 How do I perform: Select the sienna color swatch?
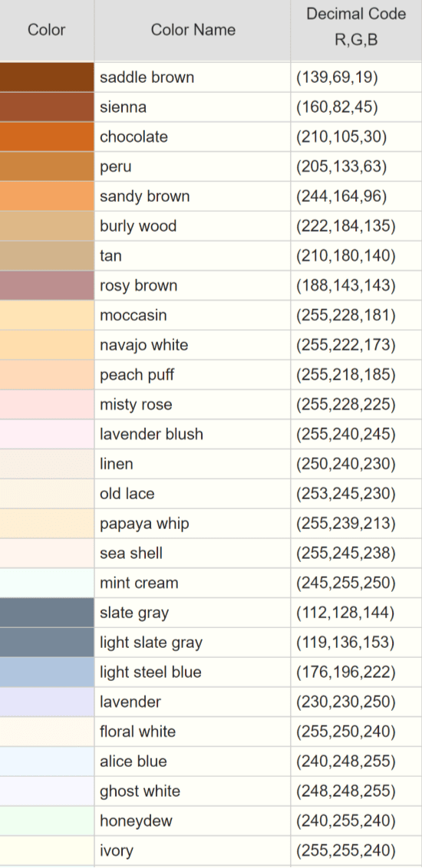pyautogui.click(x=47, y=107)
